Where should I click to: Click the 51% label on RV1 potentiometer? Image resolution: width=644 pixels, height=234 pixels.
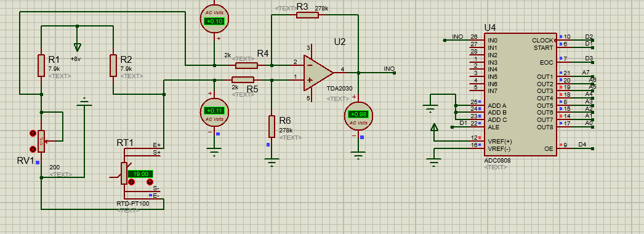coord(41,141)
